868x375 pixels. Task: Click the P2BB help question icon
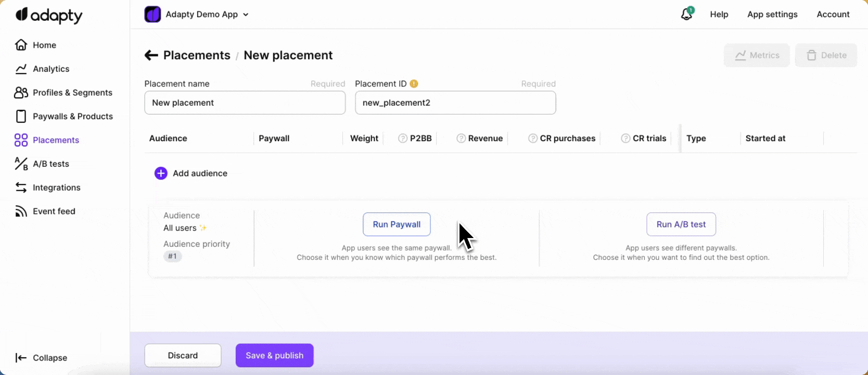[402, 139]
